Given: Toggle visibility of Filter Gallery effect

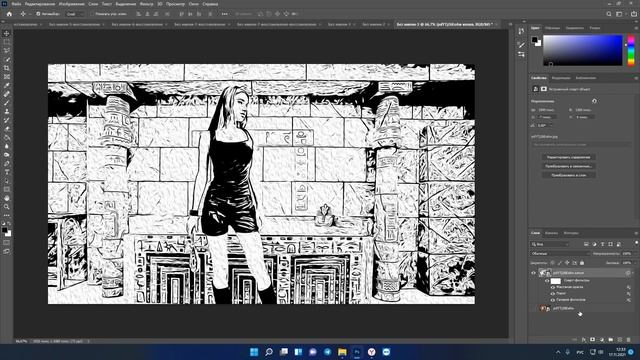Looking at the screenshot, I should coord(553,300).
